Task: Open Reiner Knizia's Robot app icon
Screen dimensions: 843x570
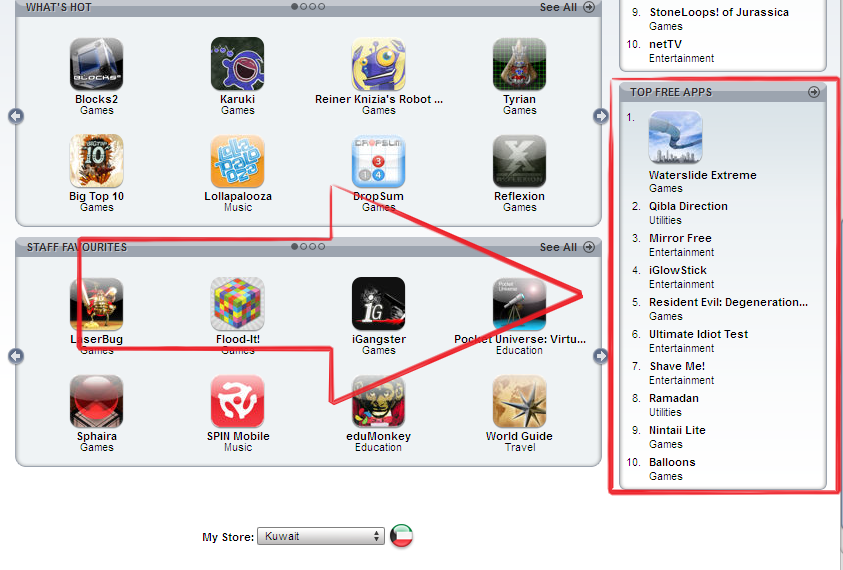Action: pos(378,64)
